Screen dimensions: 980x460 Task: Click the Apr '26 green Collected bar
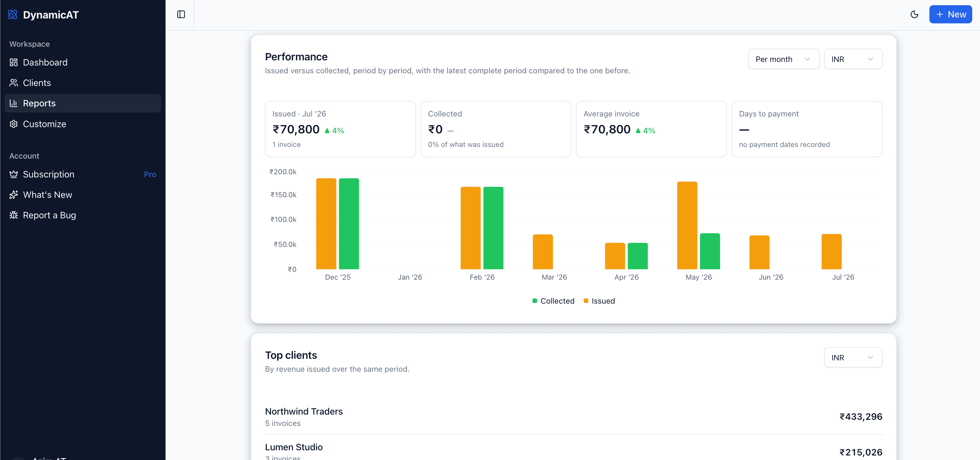coord(638,256)
